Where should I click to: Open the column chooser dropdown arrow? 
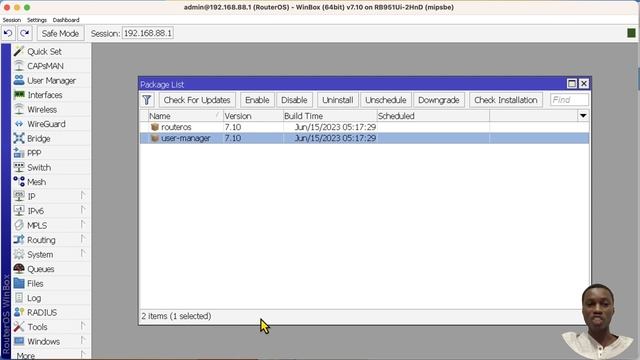583,116
